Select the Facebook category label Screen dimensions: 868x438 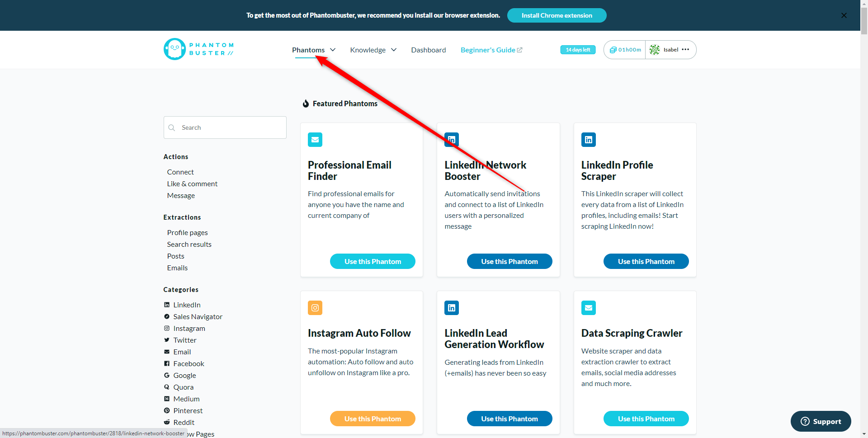click(189, 363)
